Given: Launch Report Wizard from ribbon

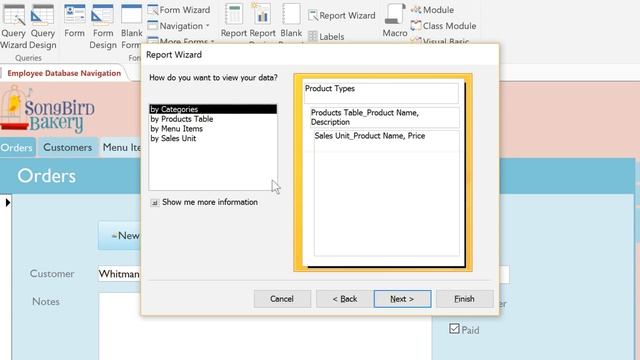Looking at the screenshot, I should pos(342,16).
